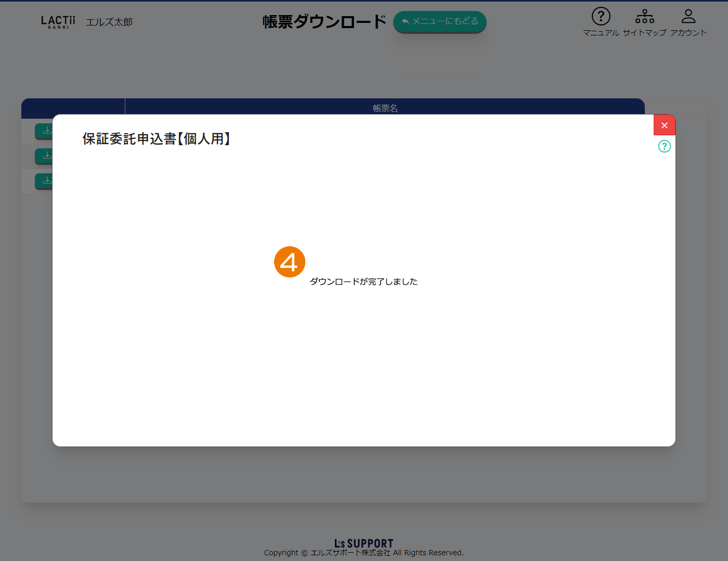728x561 pixels.
Task: Click the second row's download icon button
Action: tap(44, 156)
